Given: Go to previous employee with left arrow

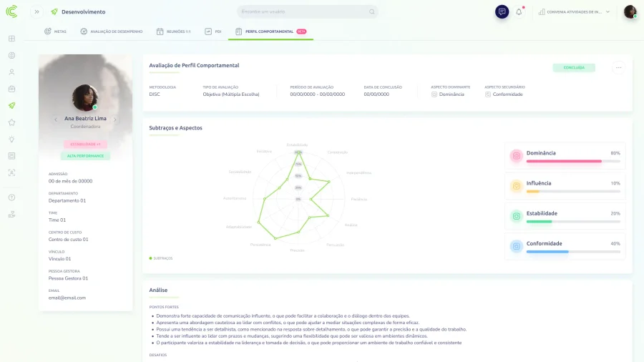Looking at the screenshot, I should coord(56,119).
